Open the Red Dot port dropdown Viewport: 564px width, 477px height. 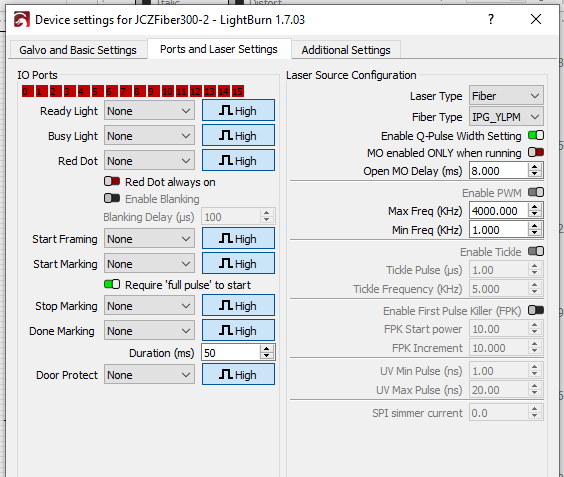coord(149,160)
